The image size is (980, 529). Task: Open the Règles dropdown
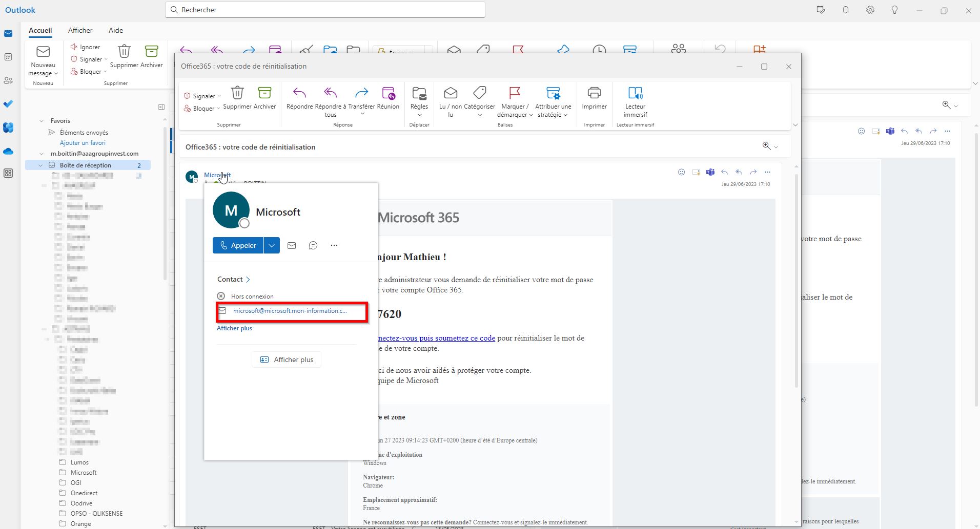pyautogui.click(x=419, y=97)
